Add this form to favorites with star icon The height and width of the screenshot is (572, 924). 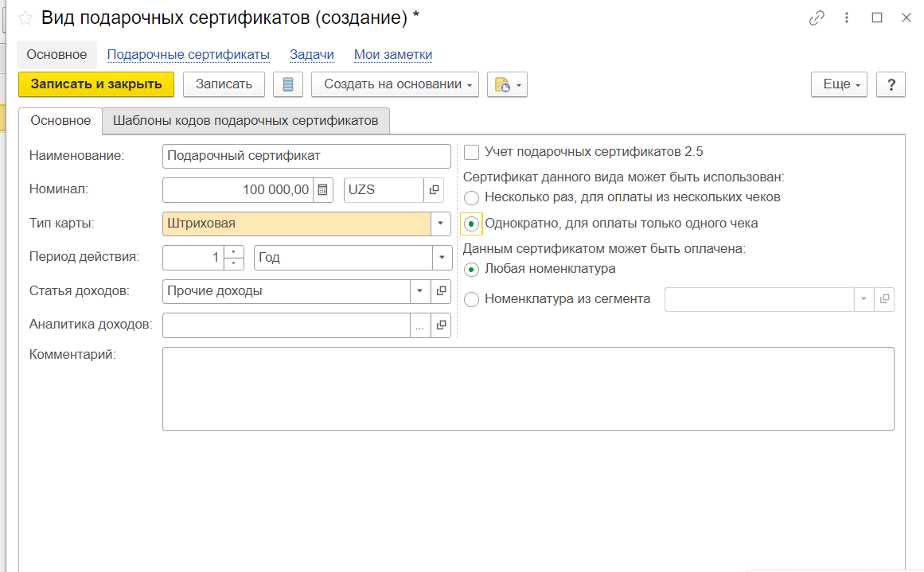click(x=26, y=18)
